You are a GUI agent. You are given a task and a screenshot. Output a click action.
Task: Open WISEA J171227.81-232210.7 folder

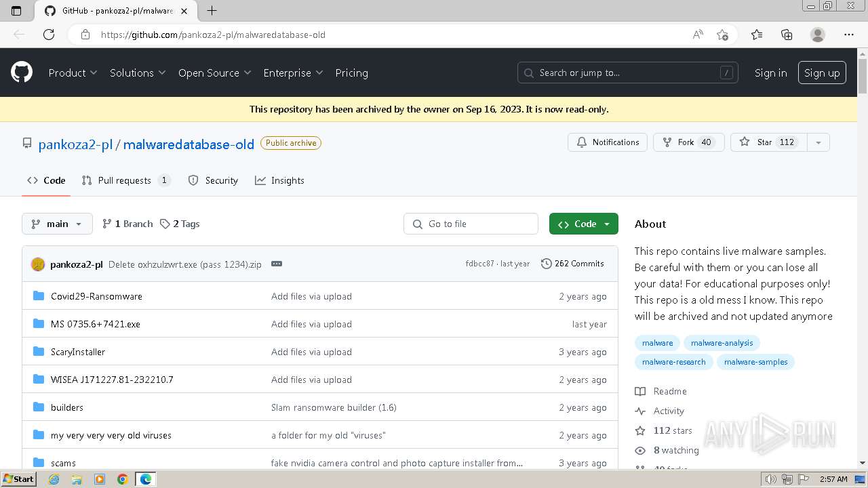coord(112,380)
